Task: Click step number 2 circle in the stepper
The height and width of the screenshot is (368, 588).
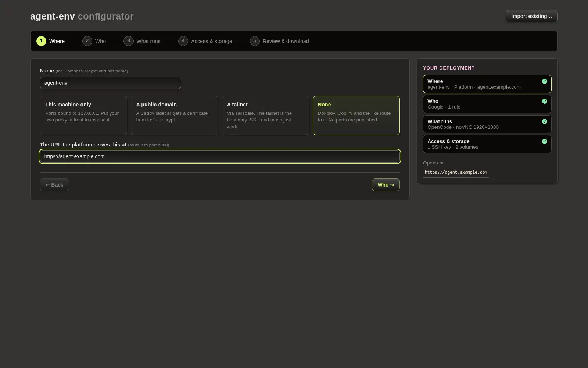Action: 87,41
